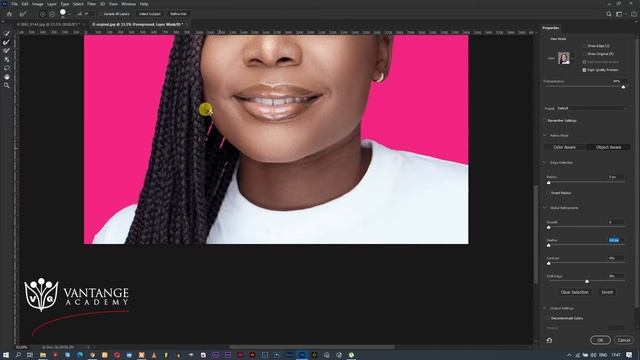Show hidden system tray icons
The width and height of the screenshot is (640, 360).
(569, 355)
